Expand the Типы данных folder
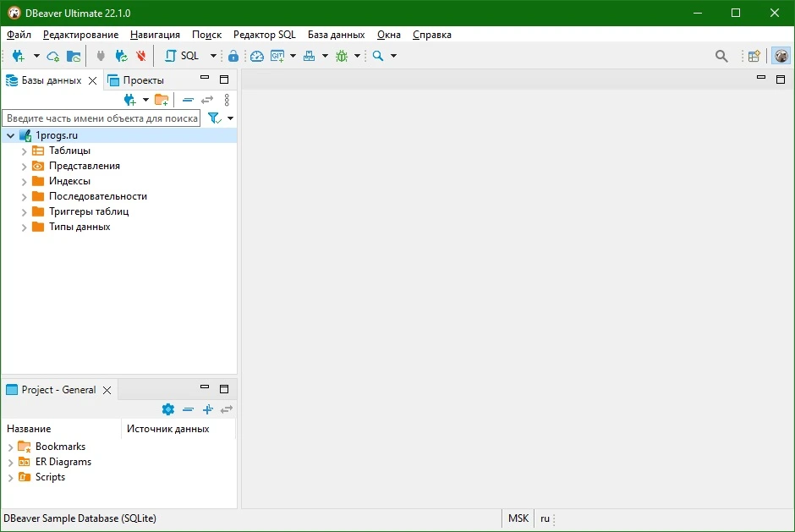The height and width of the screenshot is (532, 795). [x=24, y=228]
